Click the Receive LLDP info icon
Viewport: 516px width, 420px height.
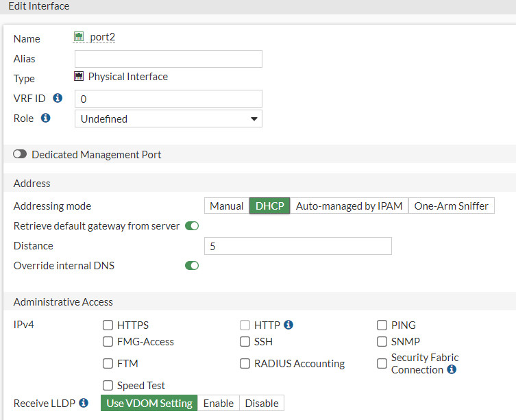click(84, 403)
